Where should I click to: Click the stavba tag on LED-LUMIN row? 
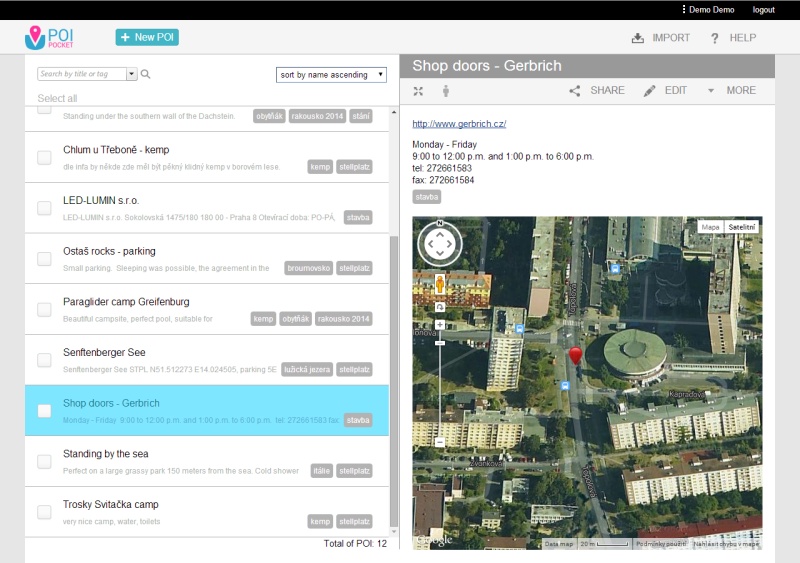(358, 217)
